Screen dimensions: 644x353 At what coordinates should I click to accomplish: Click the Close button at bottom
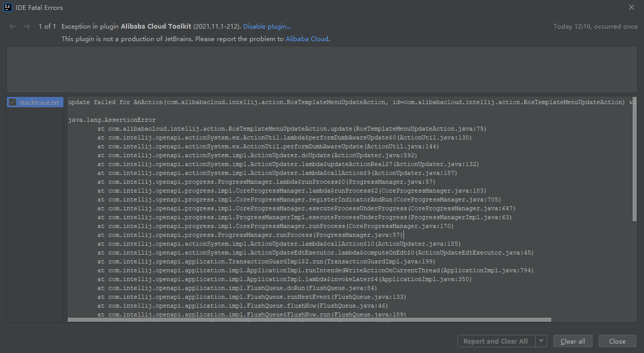click(x=617, y=341)
